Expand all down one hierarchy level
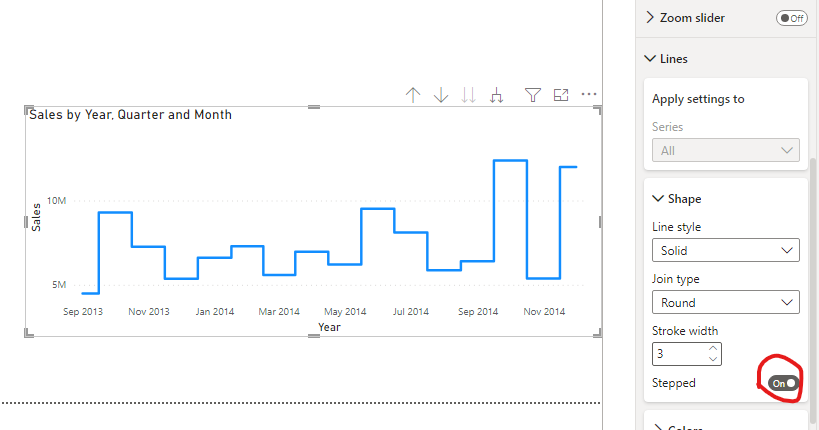 (497, 95)
